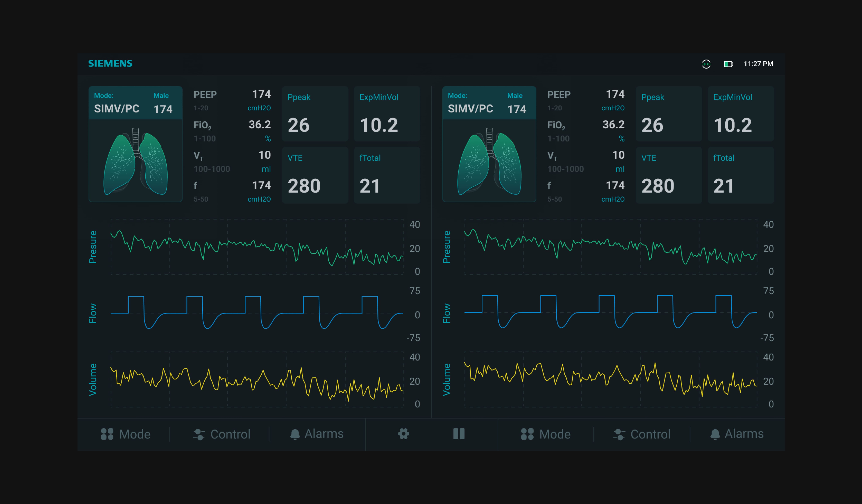Click the left Volume waveform graph

pos(257,380)
